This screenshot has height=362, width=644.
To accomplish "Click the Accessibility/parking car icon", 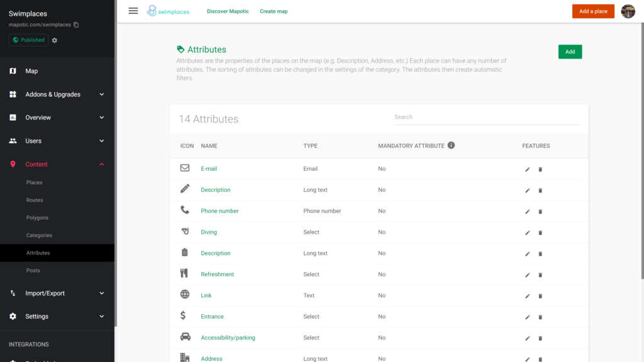I will tap(186, 337).
